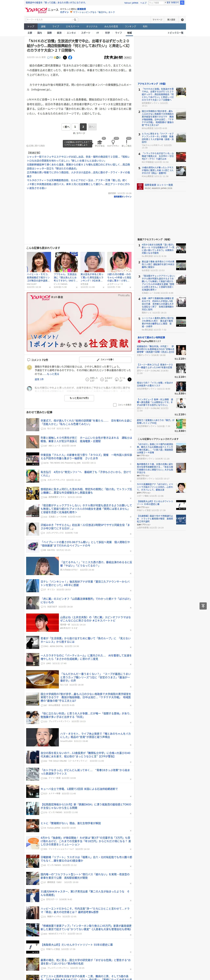This screenshot has height=980, width=210.
Task: Open the 読売新聞オンライン source link
Action: (x=123, y=196)
